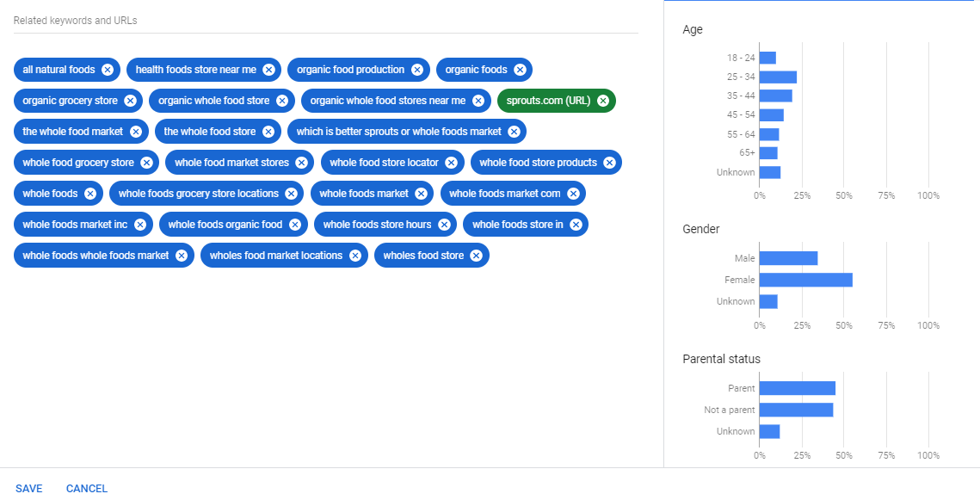Remove 'health foods store near me' keyword

pos(268,70)
